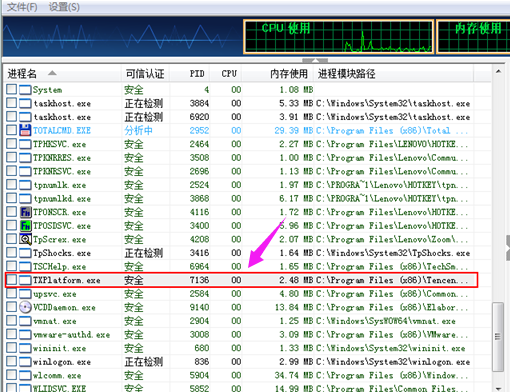Click the TpScrex.exe magnifier icon
Viewport: 510px width, 392px height.
pos(25,239)
